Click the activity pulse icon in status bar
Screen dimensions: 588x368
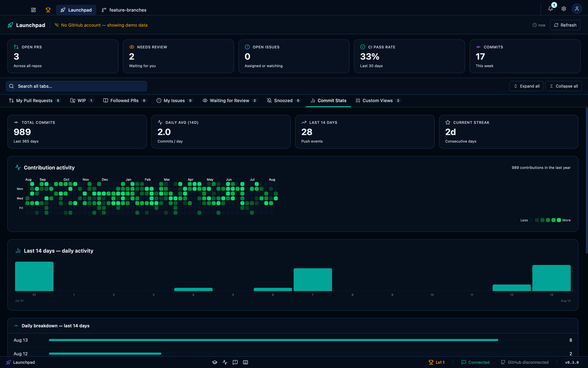click(225, 362)
